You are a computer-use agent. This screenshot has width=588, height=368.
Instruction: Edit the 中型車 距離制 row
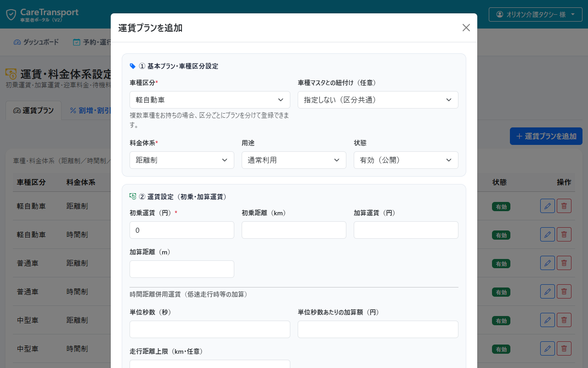click(548, 320)
